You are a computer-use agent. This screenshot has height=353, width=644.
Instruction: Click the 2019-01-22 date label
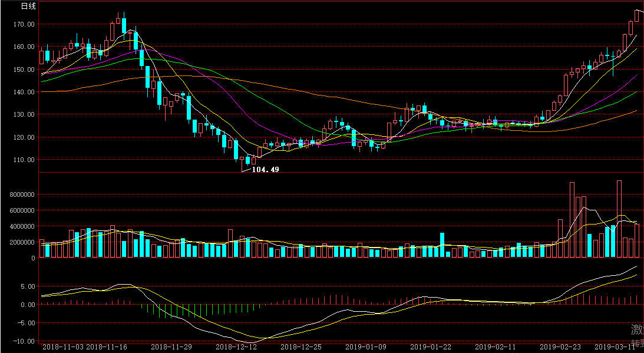point(431,347)
